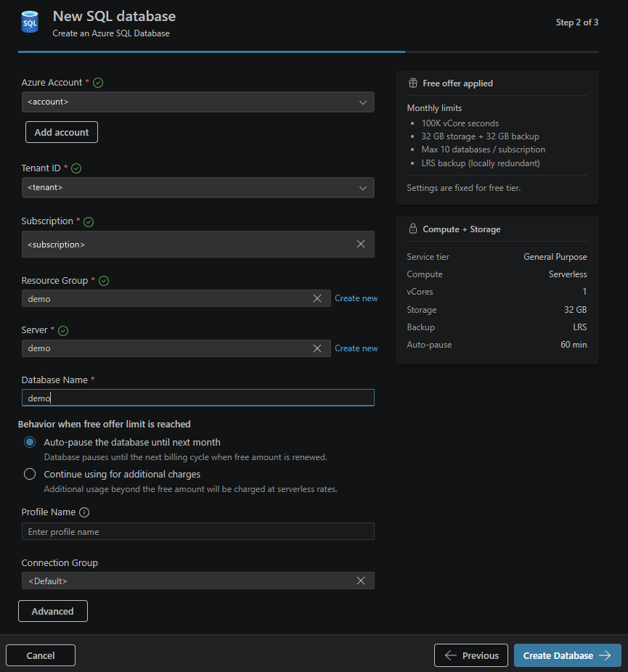
Task: Select Continue using for additional charges
Action: pyautogui.click(x=30, y=474)
